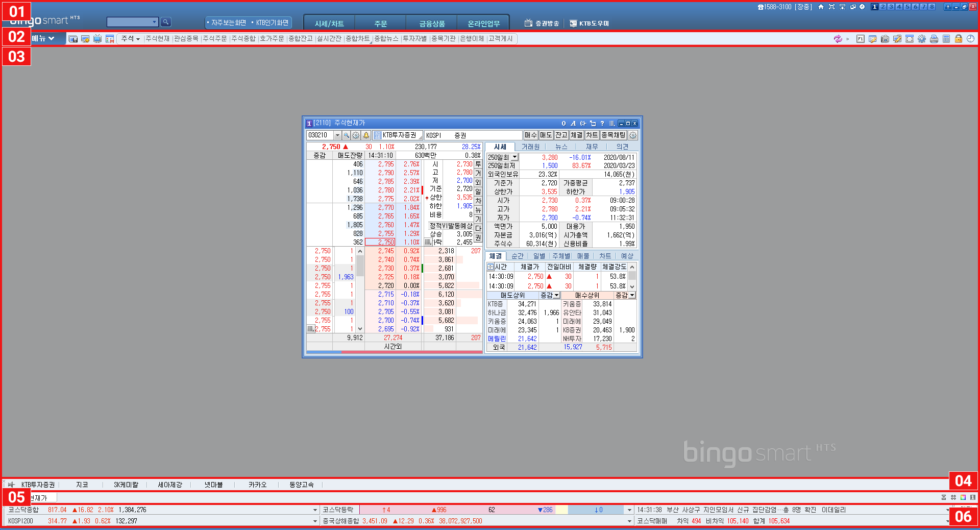Select the 일별 tab

click(x=539, y=256)
